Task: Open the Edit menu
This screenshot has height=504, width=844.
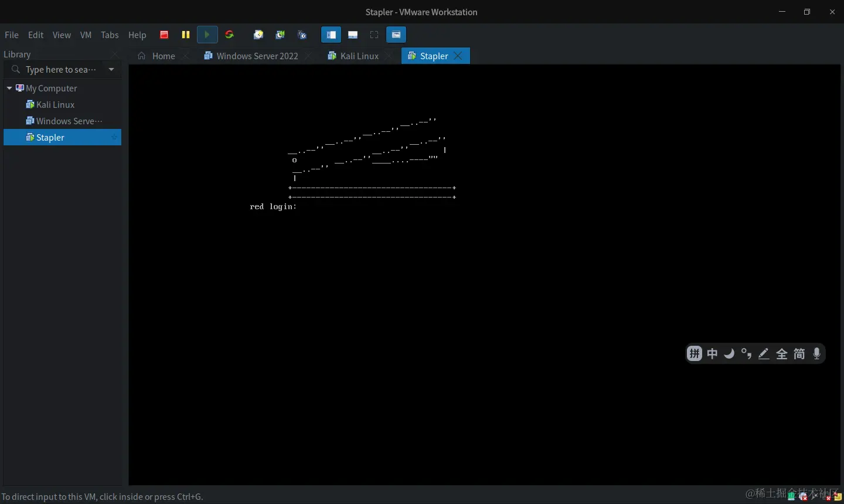Action: [x=36, y=35]
